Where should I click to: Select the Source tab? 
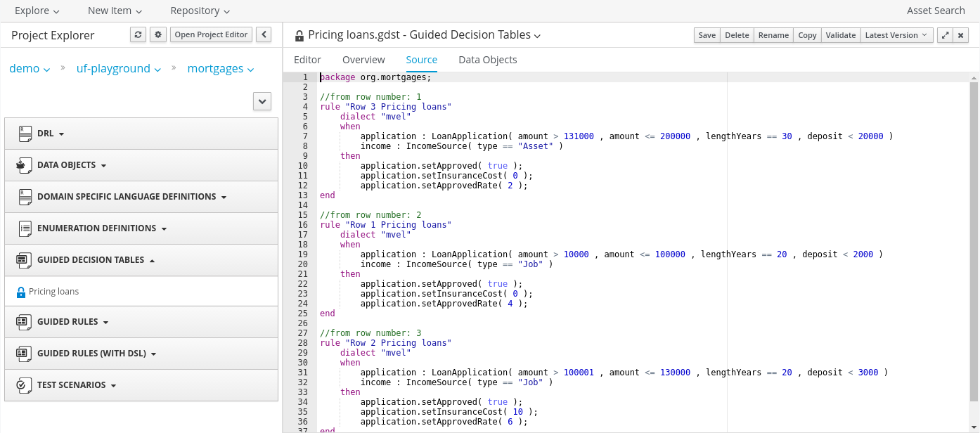422,60
